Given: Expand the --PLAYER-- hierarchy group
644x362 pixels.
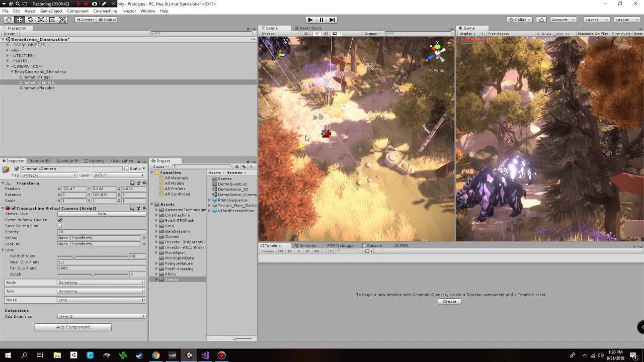Looking at the screenshot, I should (x=8, y=61).
